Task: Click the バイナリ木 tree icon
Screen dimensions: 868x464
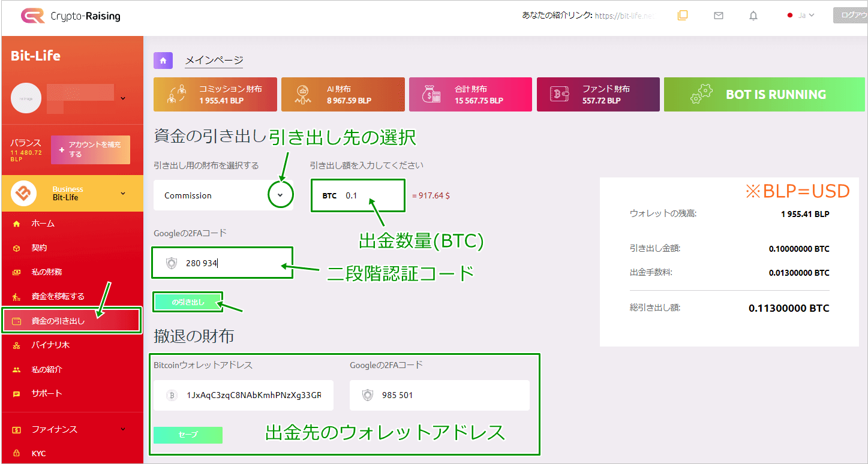Action: [x=17, y=345]
